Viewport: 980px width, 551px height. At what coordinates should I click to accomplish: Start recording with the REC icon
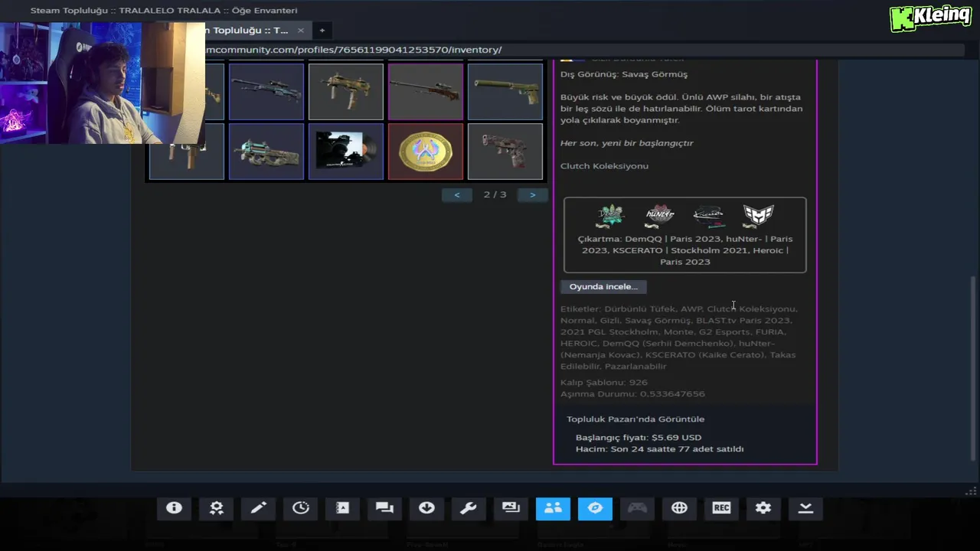tap(721, 508)
